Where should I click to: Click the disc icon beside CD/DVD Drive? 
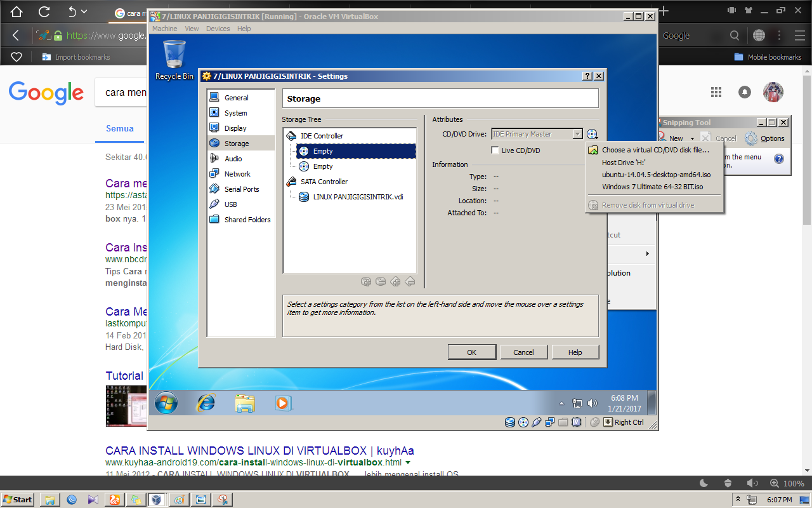[592, 134]
